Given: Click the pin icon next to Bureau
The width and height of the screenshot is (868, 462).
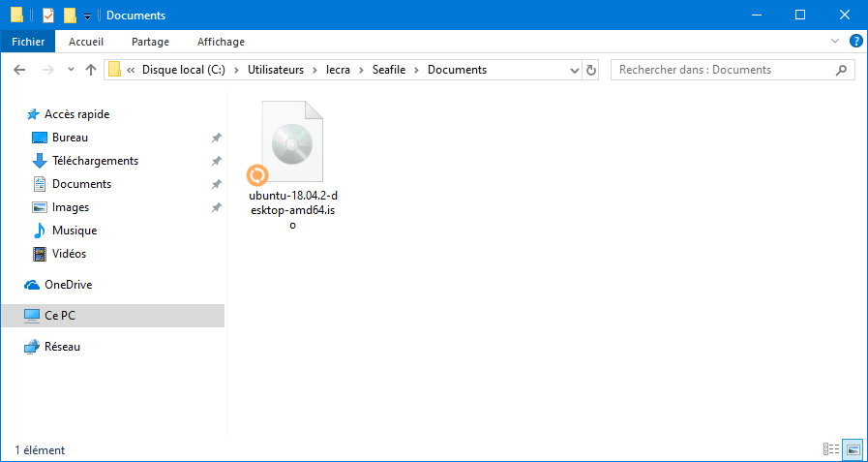Looking at the screenshot, I should (x=217, y=138).
